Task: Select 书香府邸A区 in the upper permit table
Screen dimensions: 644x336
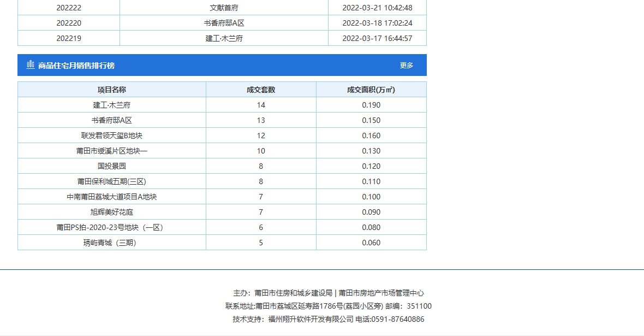Action: click(x=224, y=23)
